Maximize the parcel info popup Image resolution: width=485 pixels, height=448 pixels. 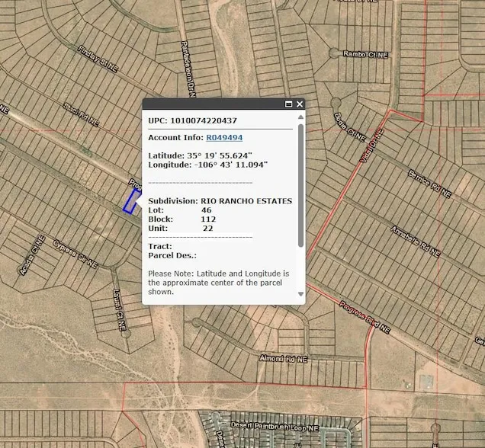289,104
